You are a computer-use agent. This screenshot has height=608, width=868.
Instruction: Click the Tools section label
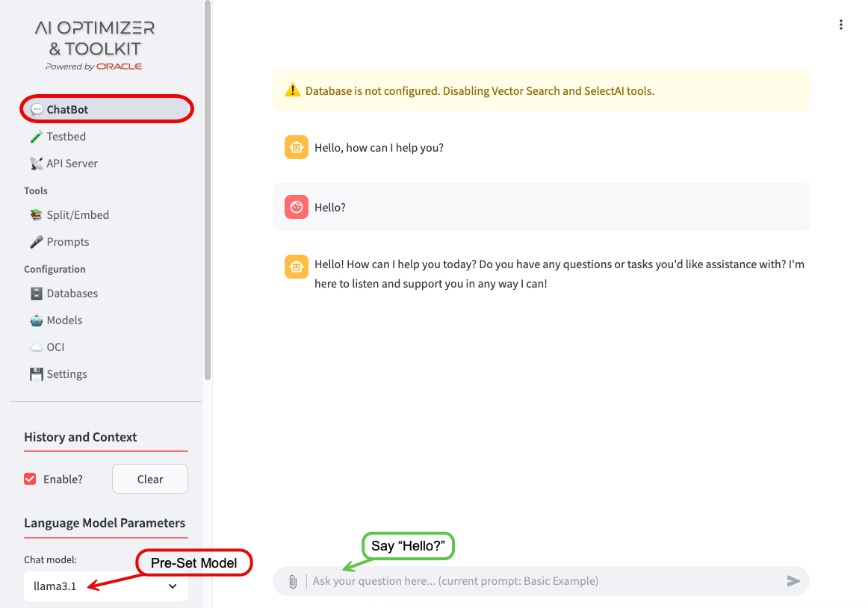pos(35,190)
